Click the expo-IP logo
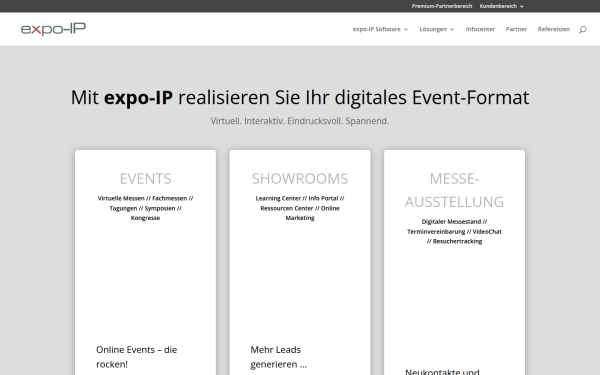The width and height of the screenshot is (600, 375). (53, 29)
